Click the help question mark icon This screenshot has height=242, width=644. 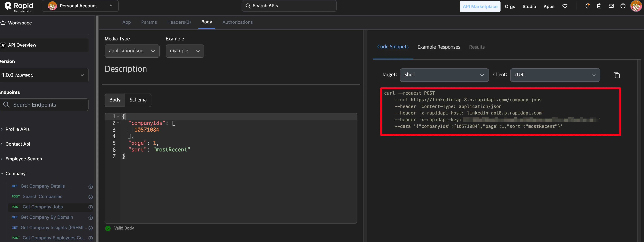click(x=623, y=6)
